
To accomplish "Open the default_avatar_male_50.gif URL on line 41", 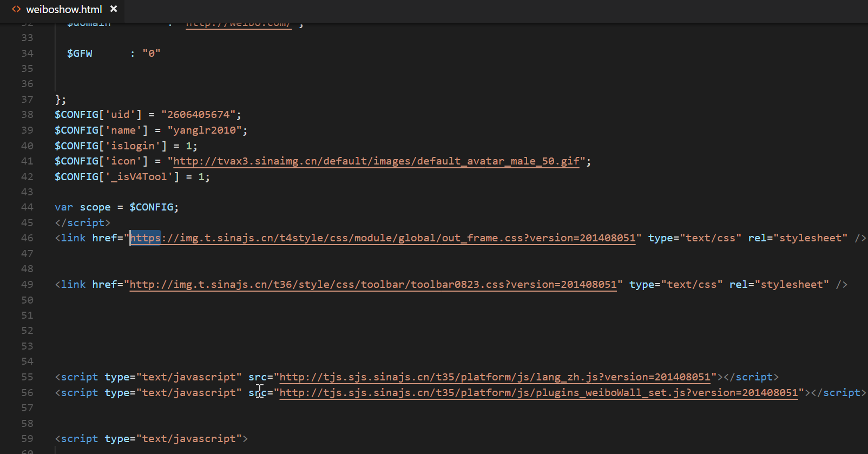I will tap(376, 161).
